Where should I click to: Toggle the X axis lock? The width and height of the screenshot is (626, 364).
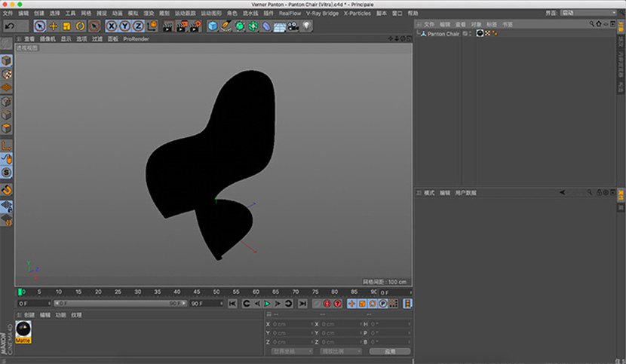click(112, 26)
